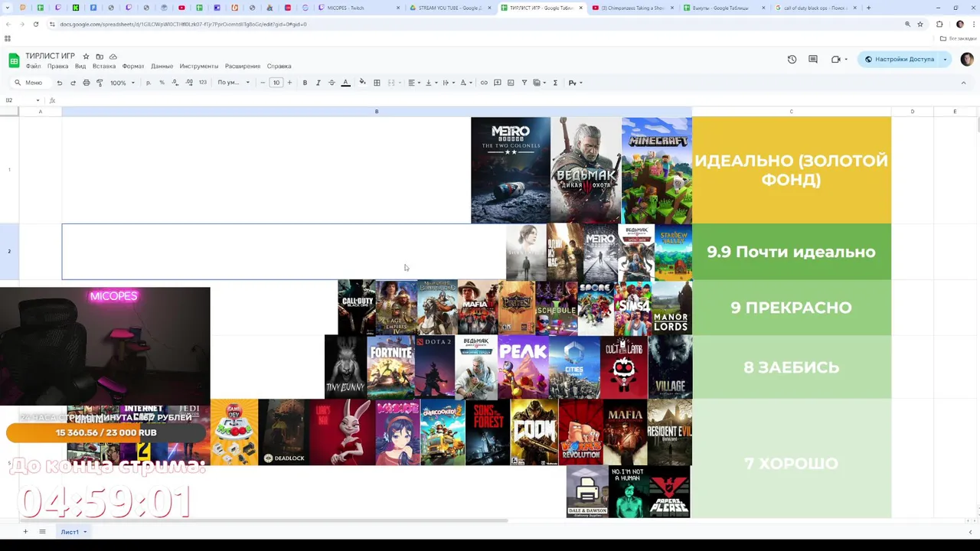Expand the access settings dropdown arrow

(945, 59)
